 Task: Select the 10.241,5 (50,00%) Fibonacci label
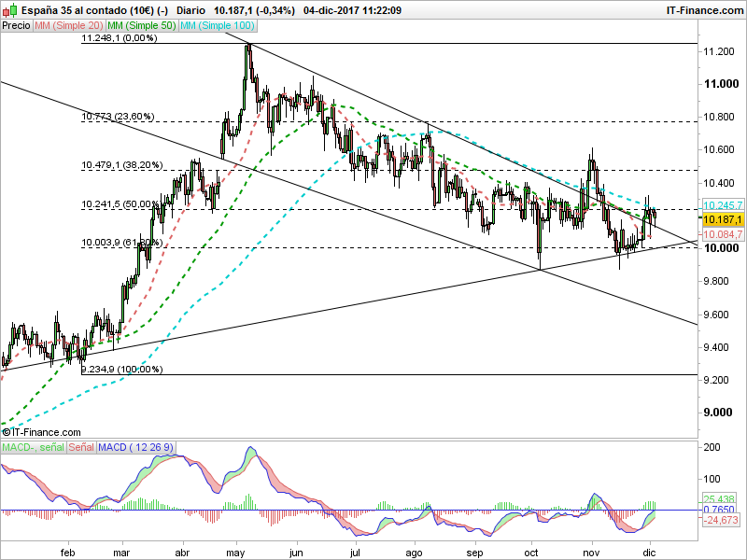pos(121,204)
